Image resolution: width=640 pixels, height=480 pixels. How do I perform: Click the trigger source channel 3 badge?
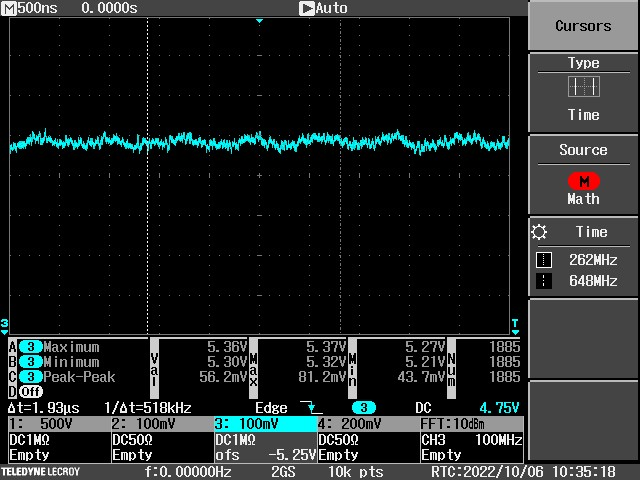pyautogui.click(x=364, y=408)
